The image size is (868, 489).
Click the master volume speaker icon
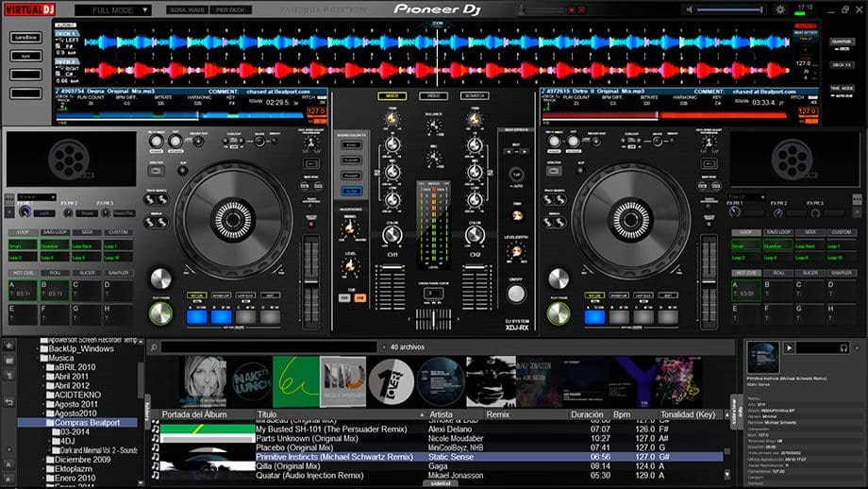click(x=689, y=9)
